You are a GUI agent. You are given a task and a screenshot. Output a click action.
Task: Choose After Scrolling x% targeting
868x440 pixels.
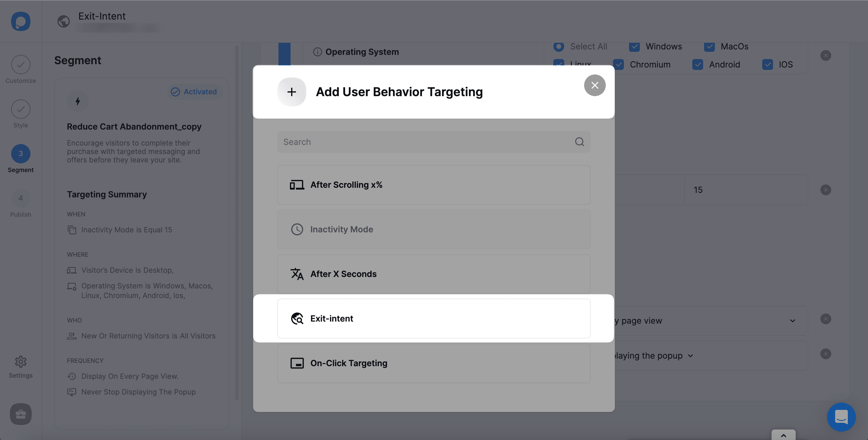click(x=434, y=185)
